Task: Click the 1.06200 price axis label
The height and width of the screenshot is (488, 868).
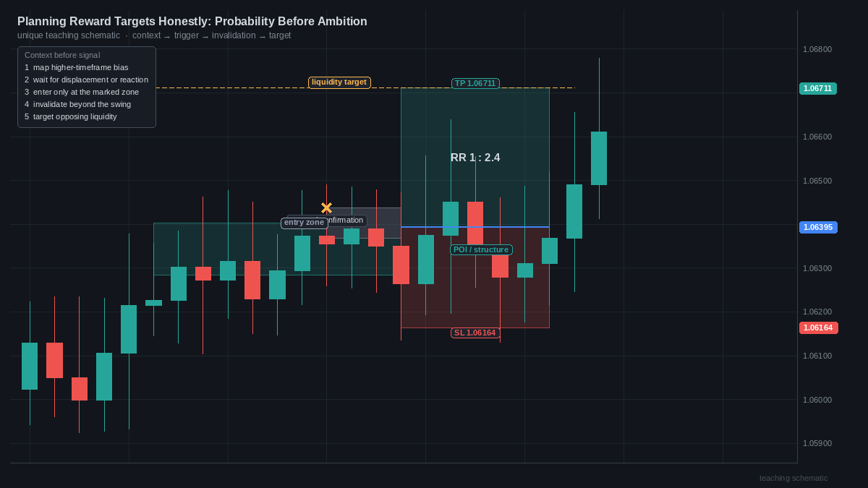Action: click(x=817, y=312)
